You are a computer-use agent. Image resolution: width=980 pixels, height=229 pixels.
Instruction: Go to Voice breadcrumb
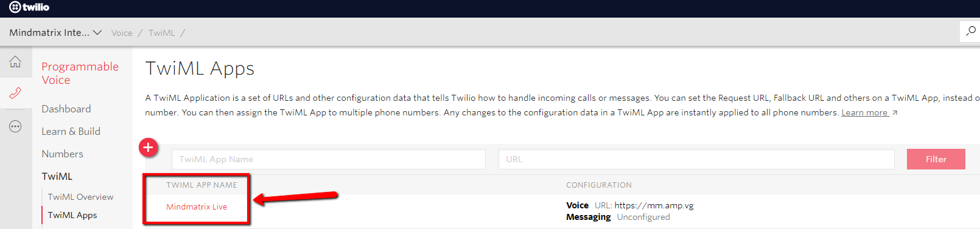pyautogui.click(x=122, y=33)
